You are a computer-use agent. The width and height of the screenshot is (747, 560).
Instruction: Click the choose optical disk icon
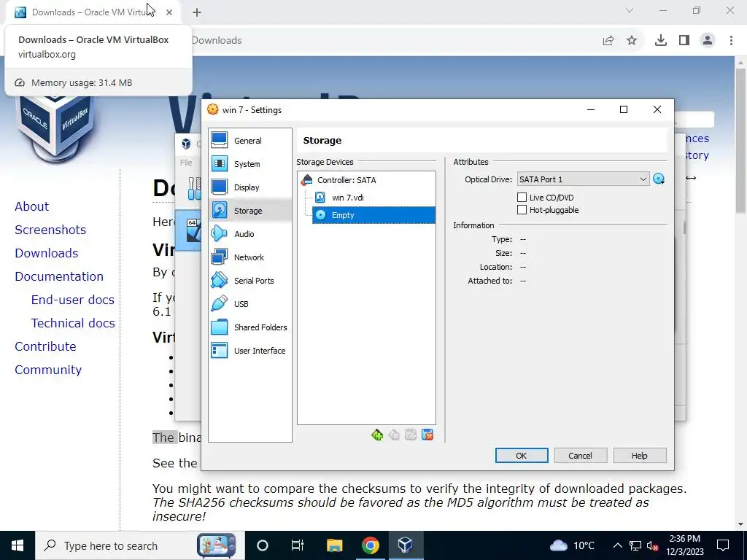(x=659, y=179)
